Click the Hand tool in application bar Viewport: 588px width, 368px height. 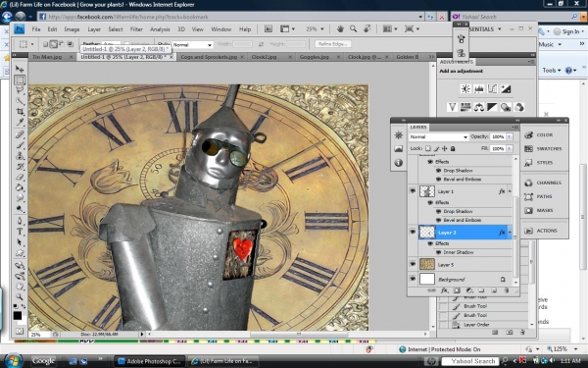pyautogui.click(x=340, y=28)
